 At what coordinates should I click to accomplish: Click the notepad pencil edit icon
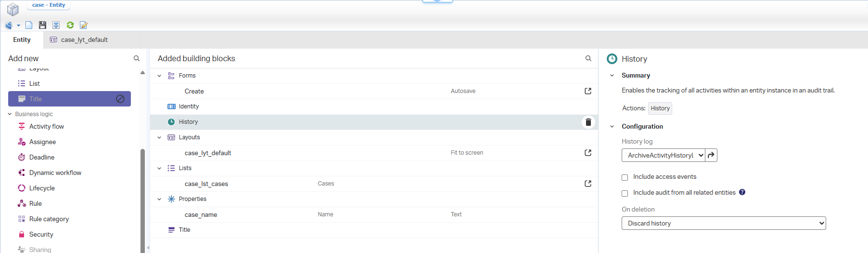coord(84,25)
